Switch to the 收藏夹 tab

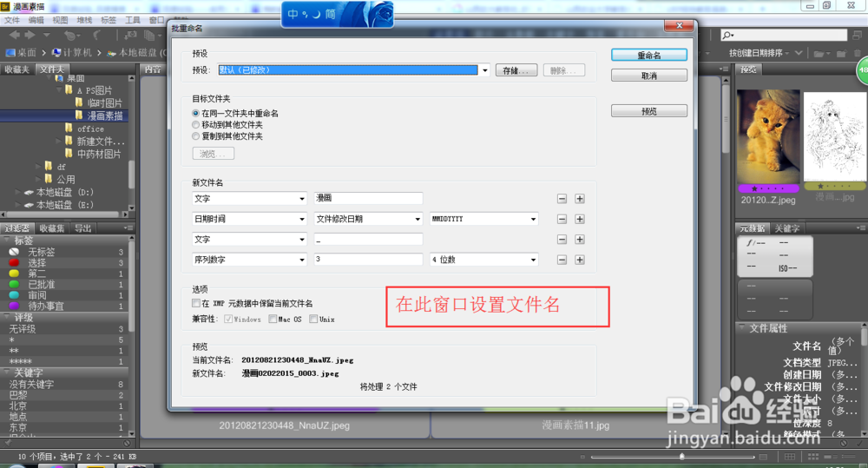tap(17, 69)
